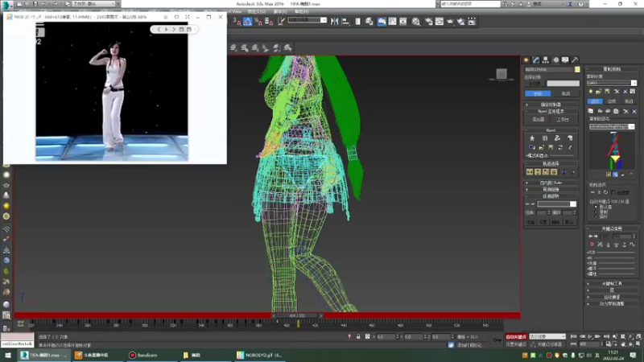Collapse the Biped 应用程序 rollout
Image resolution: width=644 pixels, height=362 pixels.
coord(551,111)
